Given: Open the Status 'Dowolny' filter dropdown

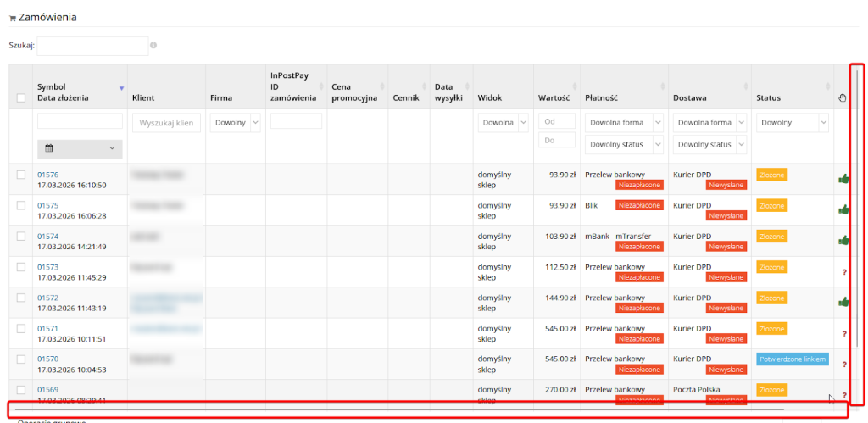Looking at the screenshot, I should pos(792,123).
